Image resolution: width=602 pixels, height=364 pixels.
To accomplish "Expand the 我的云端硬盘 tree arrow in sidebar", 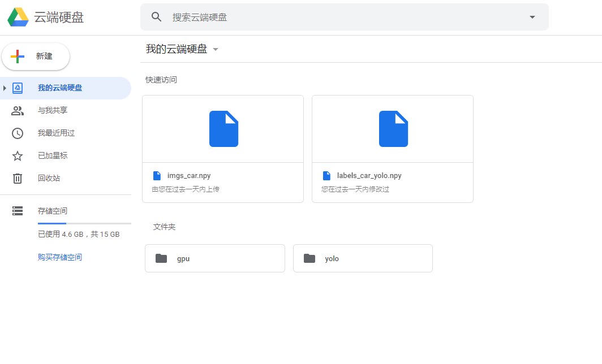I will (x=5, y=88).
